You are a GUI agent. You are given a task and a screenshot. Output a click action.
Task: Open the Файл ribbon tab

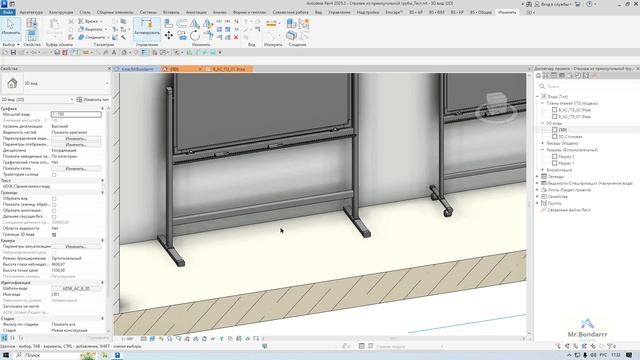[8, 12]
